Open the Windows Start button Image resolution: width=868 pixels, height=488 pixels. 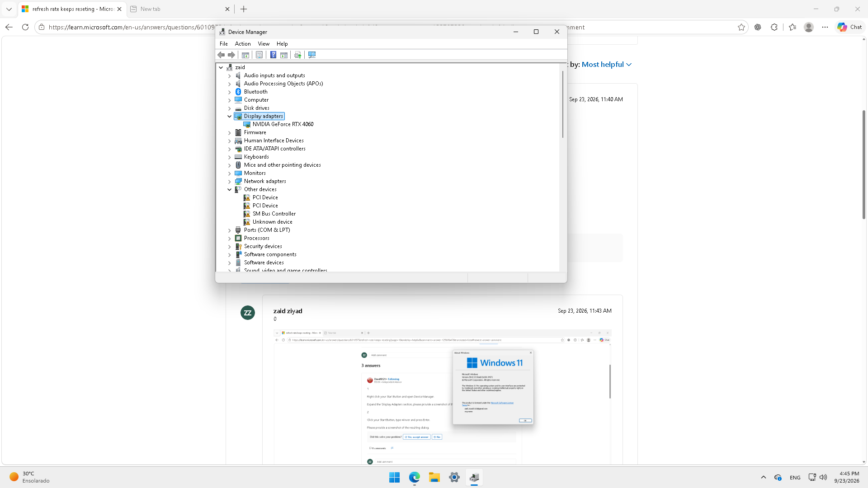click(394, 477)
